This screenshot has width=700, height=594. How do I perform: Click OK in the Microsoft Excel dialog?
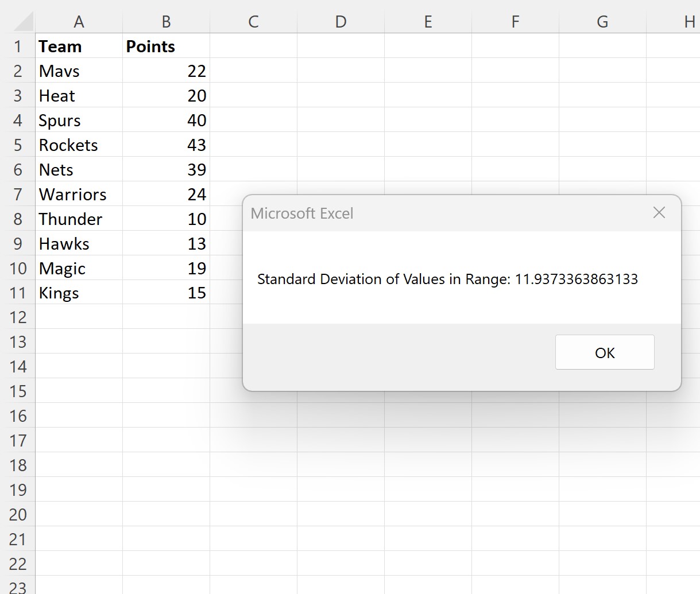[x=605, y=352]
